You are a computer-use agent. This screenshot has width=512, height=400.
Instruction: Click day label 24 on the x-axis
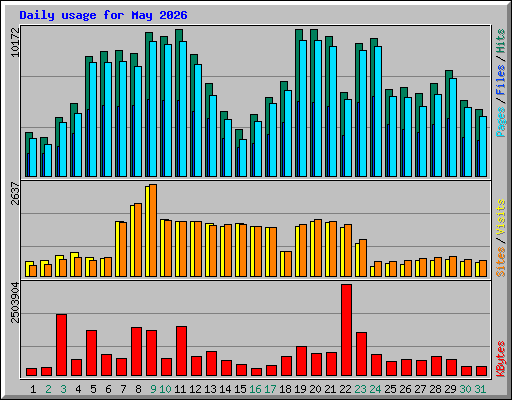(375, 389)
